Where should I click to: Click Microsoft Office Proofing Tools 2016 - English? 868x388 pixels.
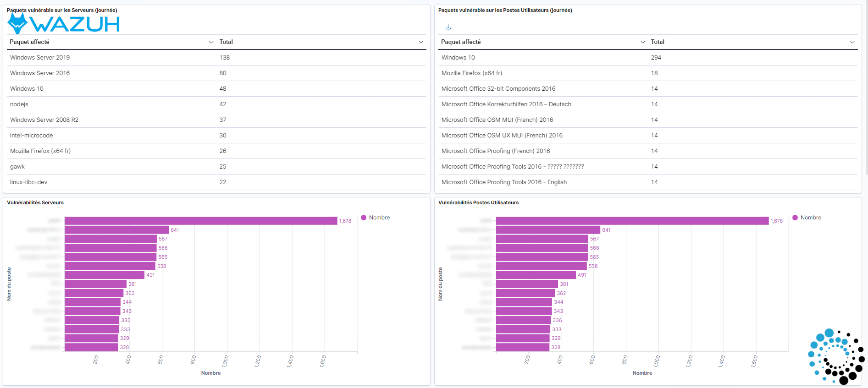504,182
